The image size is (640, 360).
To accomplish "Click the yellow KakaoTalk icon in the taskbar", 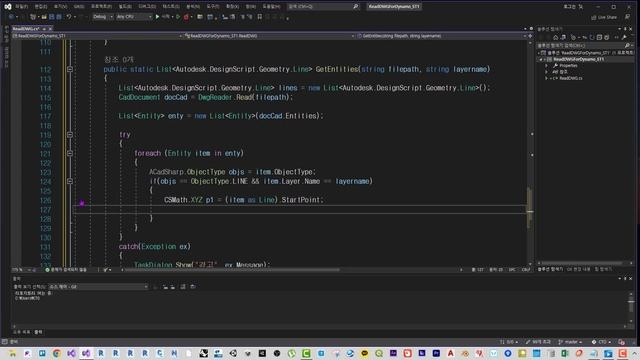I will pyautogui.click(x=364, y=353).
